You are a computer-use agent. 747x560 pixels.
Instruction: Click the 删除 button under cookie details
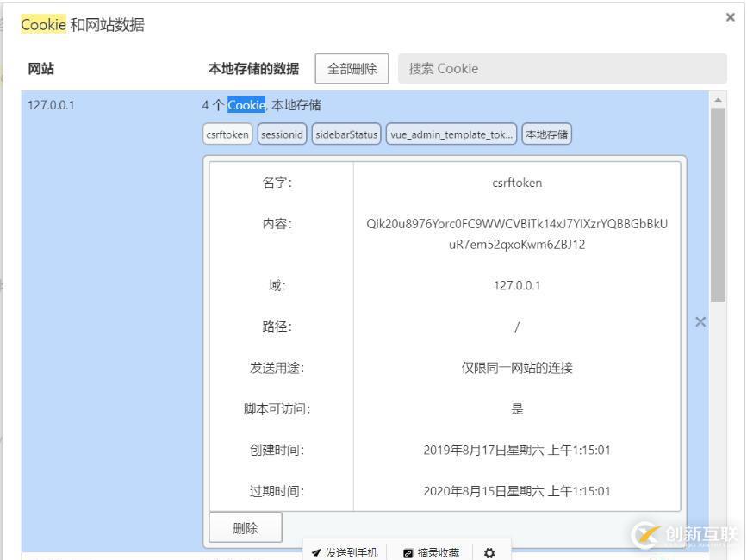246,527
